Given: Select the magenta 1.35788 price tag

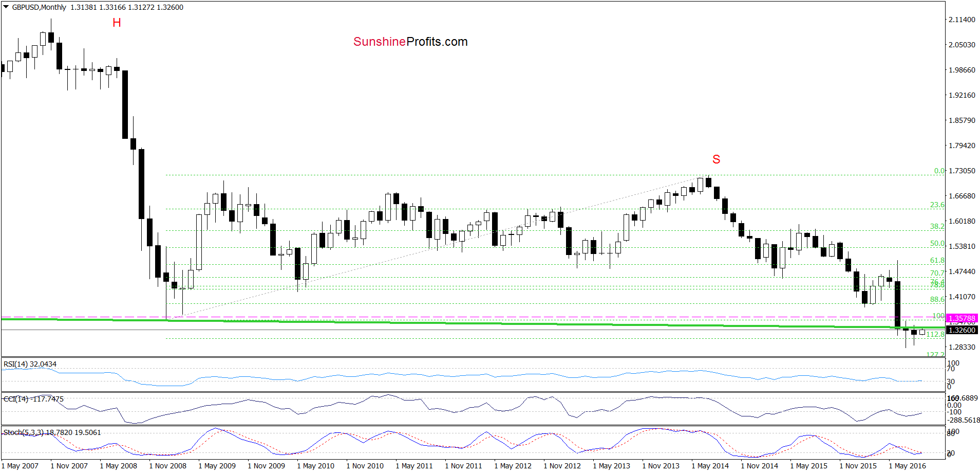Looking at the screenshot, I should pos(962,318).
